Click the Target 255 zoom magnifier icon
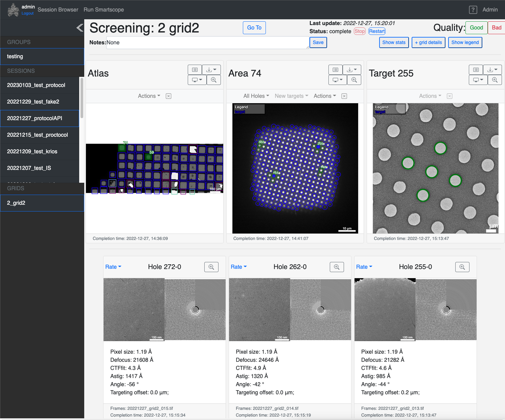This screenshot has height=420, width=505. click(x=495, y=80)
